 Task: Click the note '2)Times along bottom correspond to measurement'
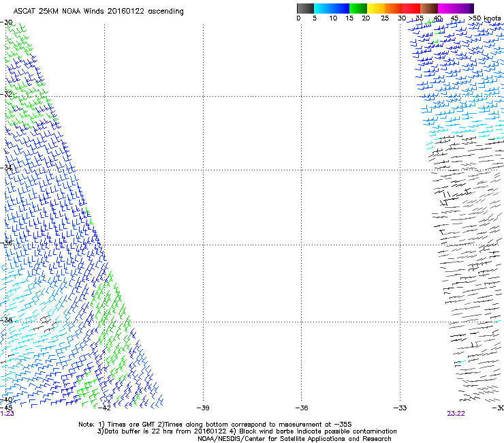pos(240,425)
